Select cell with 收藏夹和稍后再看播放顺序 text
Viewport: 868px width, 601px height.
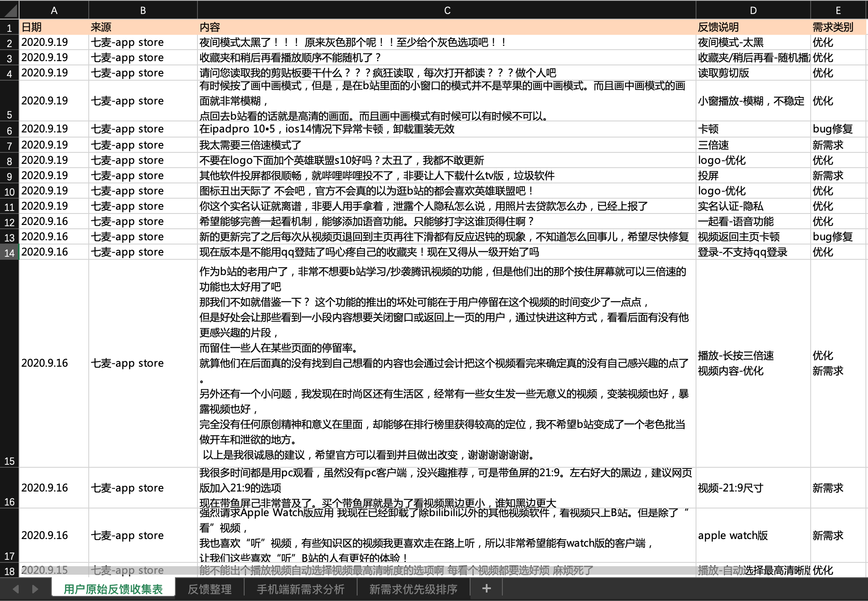pyautogui.click(x=447, y=58)
